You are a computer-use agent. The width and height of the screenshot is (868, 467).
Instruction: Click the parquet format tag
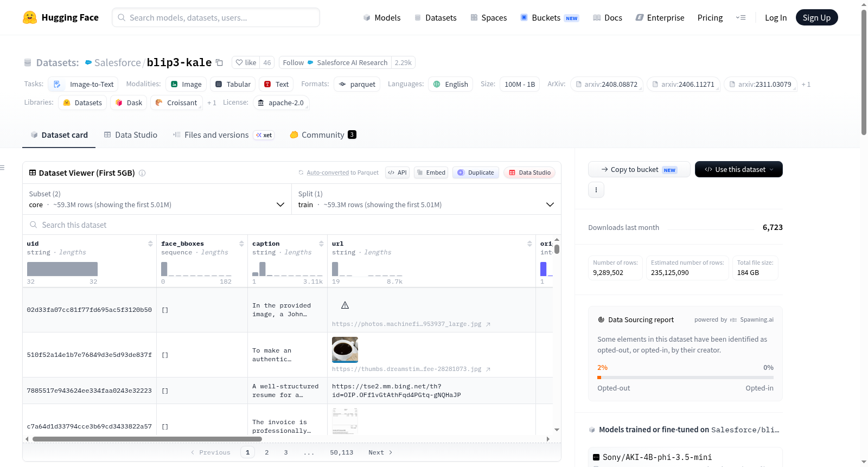click(x=357, y=84)
